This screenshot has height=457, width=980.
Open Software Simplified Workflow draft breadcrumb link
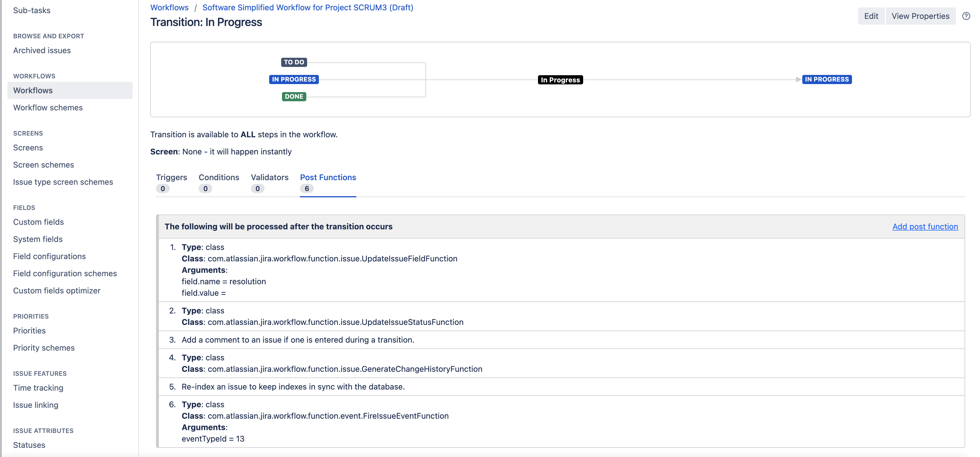(307, 8)
